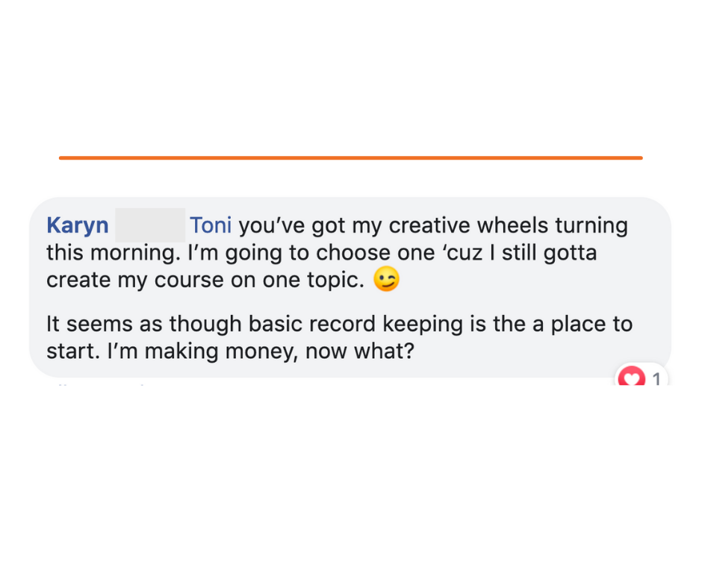Click the greyed-out surname box beside Karyn

[x=150, y=225]
